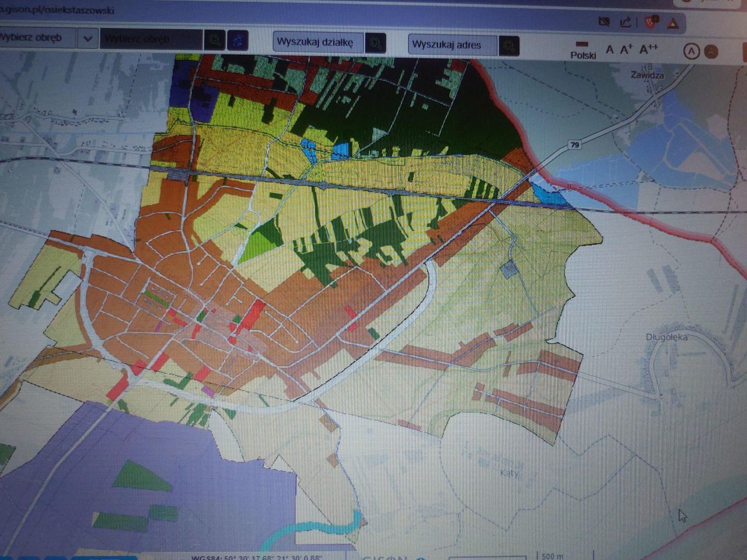Click search icon beside Wyszukaj adres
The height and width of the screenshot is (560, 747).
510,45
